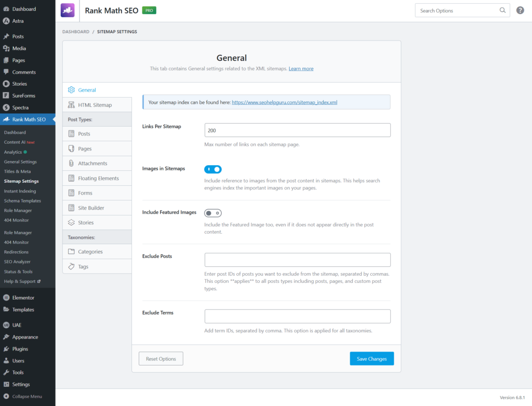Open Schema Templates submenu item
532x406 pixels.
(x=22, y=201)
